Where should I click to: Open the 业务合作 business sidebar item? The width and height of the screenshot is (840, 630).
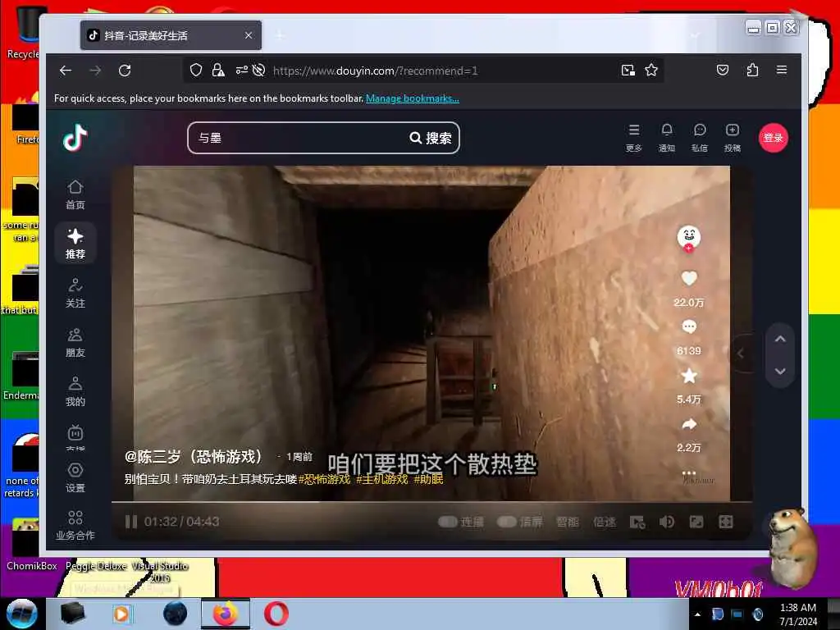pos(75,525)
